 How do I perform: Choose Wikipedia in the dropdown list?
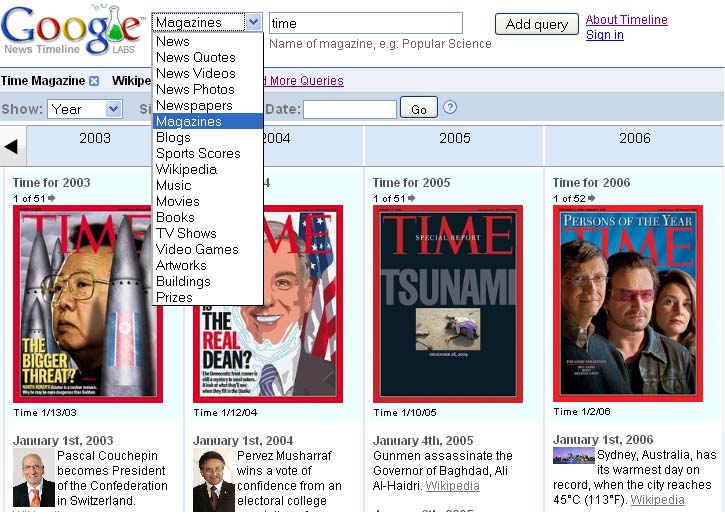click(x=208, y=169)
